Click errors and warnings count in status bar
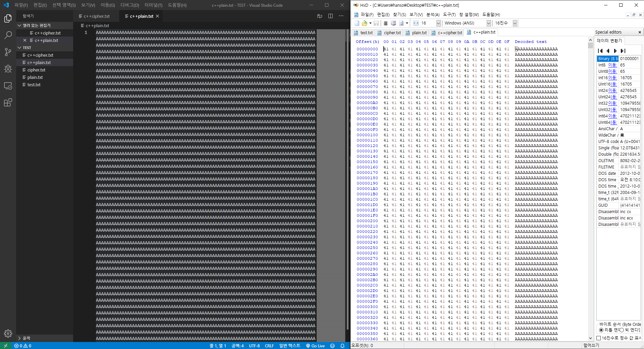Screen dimensions: 644x349 (x=23, y=346)
